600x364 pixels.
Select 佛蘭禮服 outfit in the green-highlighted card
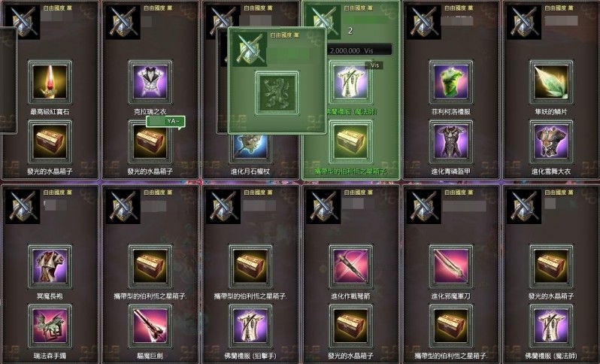pyautogui.click(x=350, y=83)
